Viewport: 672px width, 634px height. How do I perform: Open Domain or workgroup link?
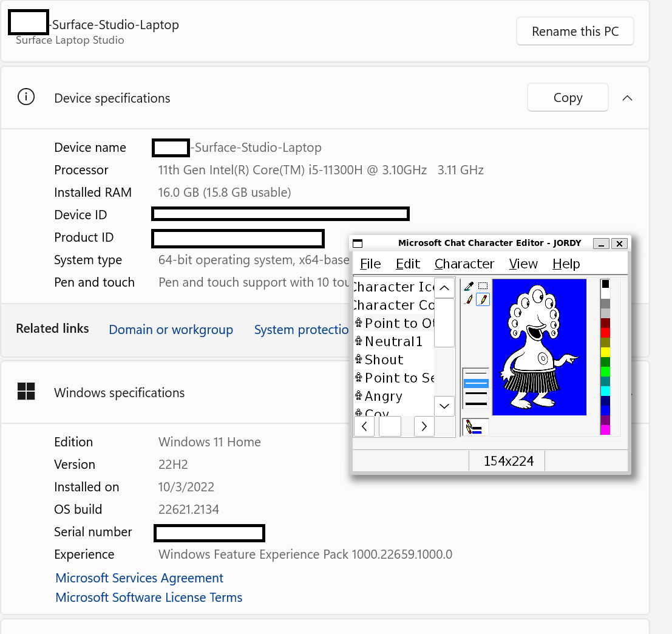[171, 330]
